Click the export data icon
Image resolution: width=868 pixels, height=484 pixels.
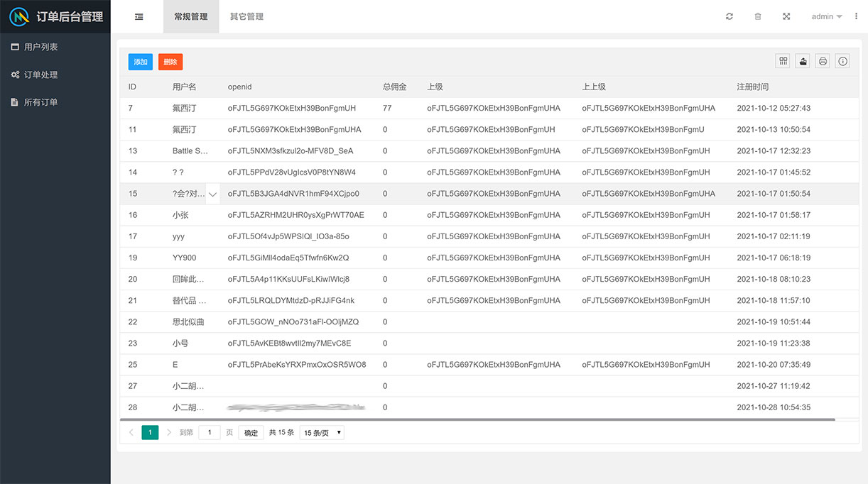(802, 61)
